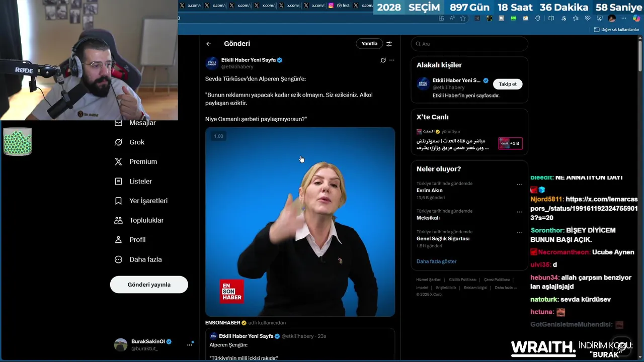Click Daha fazla göster under trends
This screenshot has width=644, height=362.
click(436, 261)
